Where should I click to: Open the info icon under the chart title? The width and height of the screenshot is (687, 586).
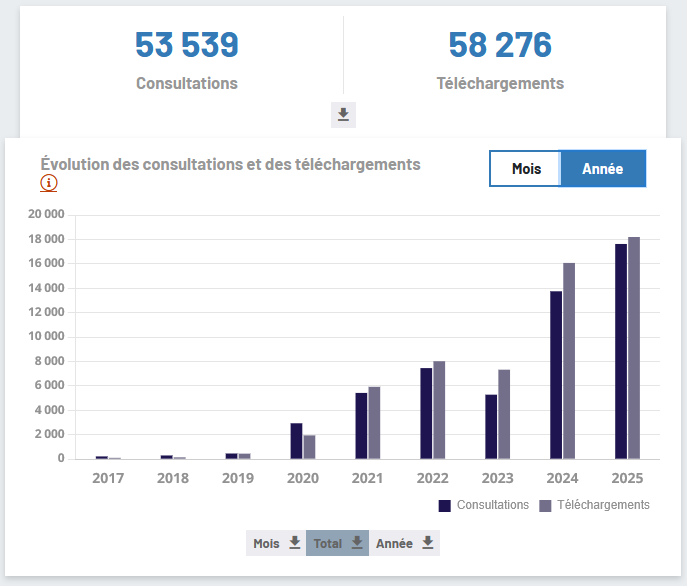(x=49, y=183)
